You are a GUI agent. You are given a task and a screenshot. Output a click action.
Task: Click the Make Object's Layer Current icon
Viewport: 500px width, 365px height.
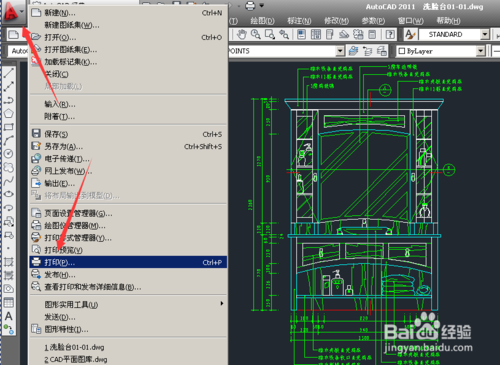[x=353, y=51]
